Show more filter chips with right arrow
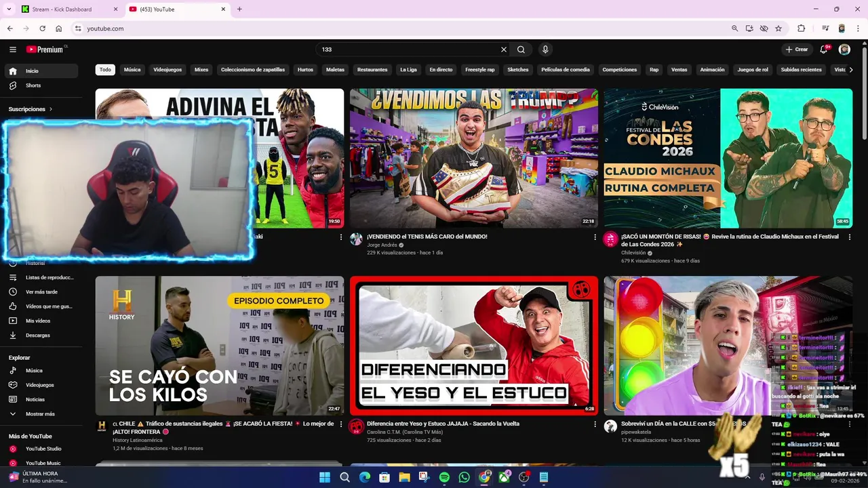This screenshot has height=488, width=868. tap(851, 70)
